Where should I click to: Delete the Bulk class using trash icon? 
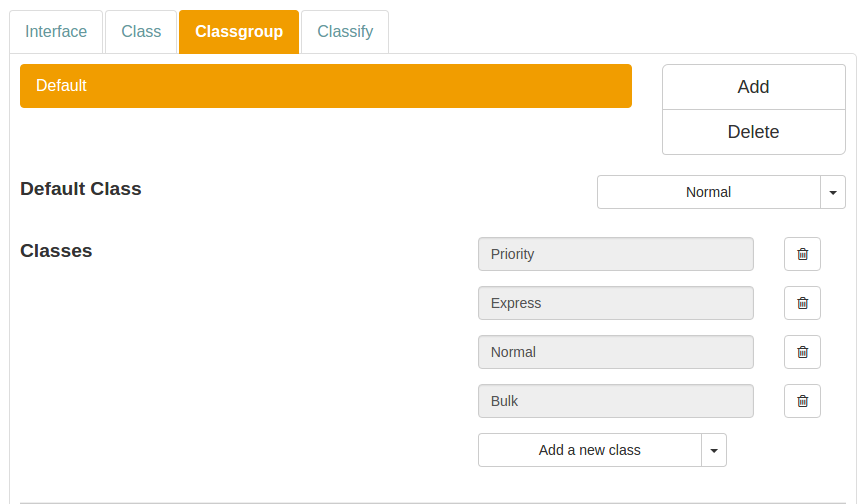coord(802,401)
